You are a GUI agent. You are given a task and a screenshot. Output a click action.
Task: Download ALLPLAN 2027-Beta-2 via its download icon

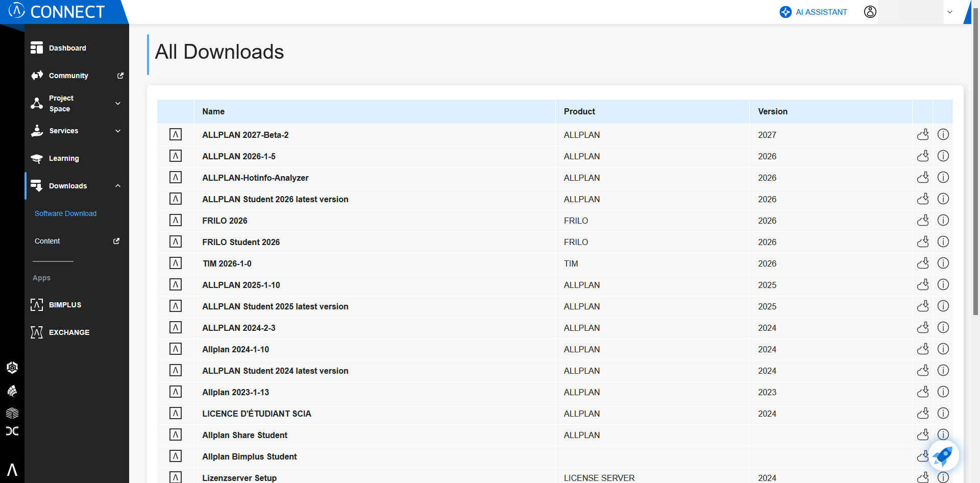coord(923,135)
